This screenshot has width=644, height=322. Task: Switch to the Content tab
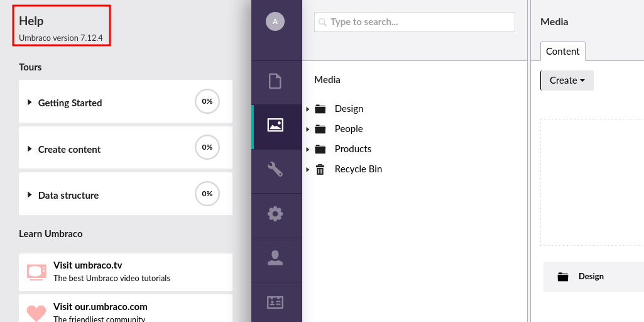563,52
